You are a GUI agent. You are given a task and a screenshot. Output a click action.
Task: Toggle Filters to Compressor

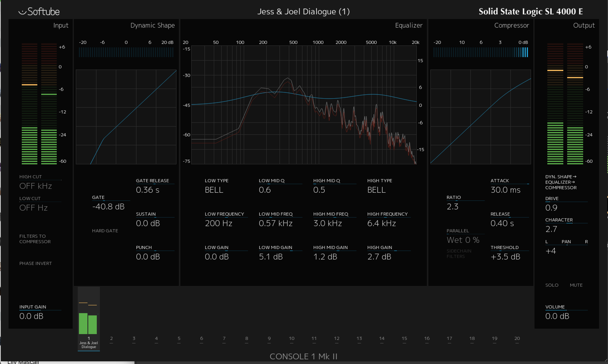[35, 239]
